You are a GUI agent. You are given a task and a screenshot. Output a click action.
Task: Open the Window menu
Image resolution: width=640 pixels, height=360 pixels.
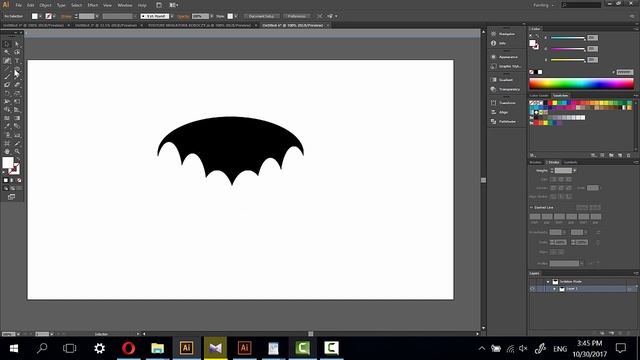[x=125, y=5]
